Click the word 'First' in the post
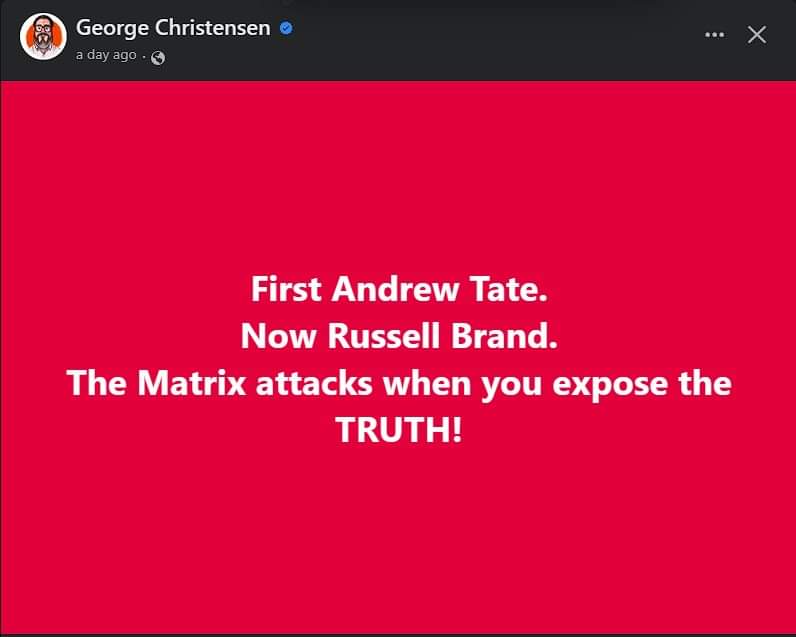The image size is (796, 637). [x=286, y=291]
